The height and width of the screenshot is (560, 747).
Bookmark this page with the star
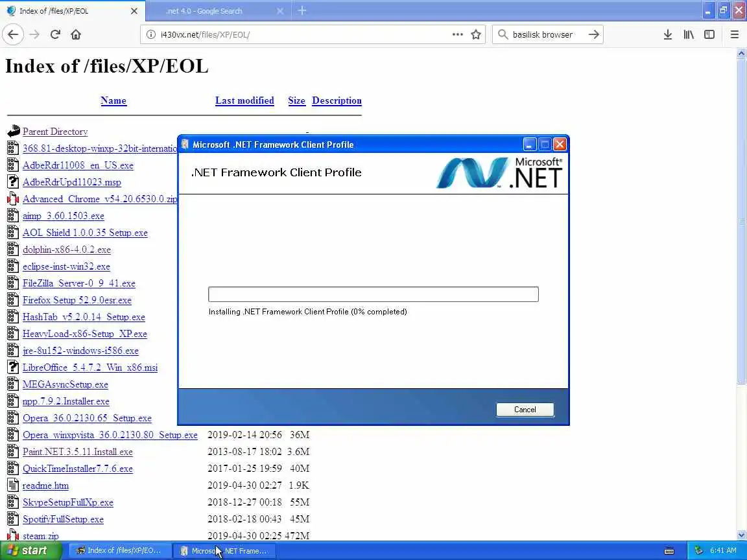point(475,34)
